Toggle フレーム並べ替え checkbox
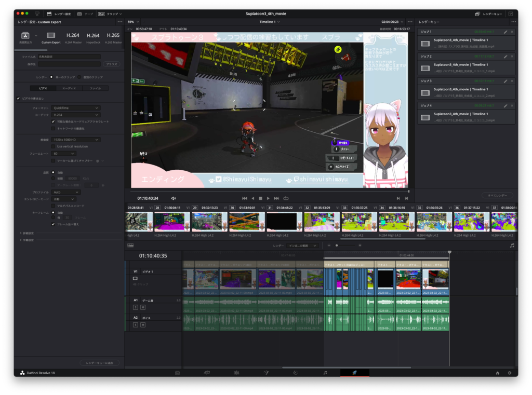532x395 pixels. [54, 224]
